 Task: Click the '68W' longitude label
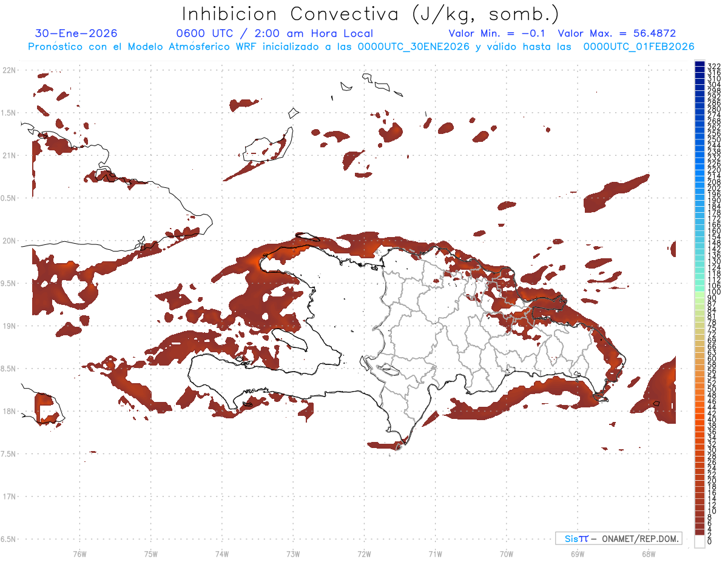(x=649, y=554)
